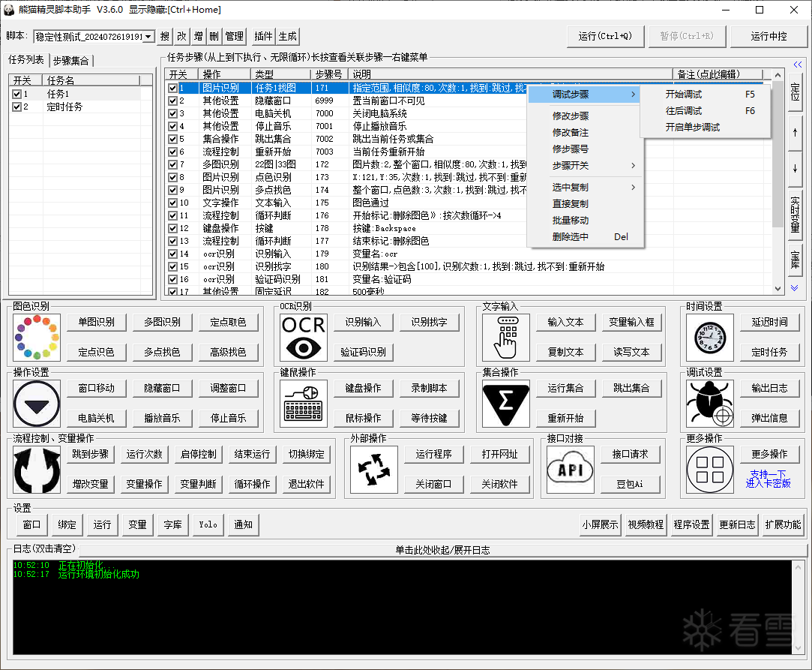Click the log panel scrollbar down arrow

(x=798, y=649)
